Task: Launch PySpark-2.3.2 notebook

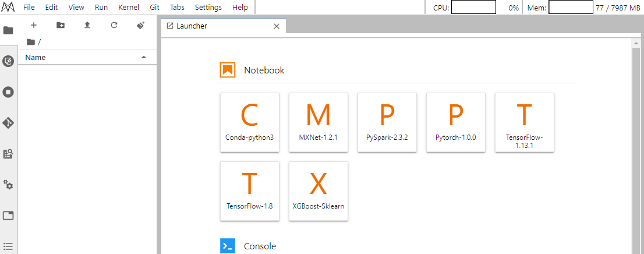Action: tap(387, 122)
